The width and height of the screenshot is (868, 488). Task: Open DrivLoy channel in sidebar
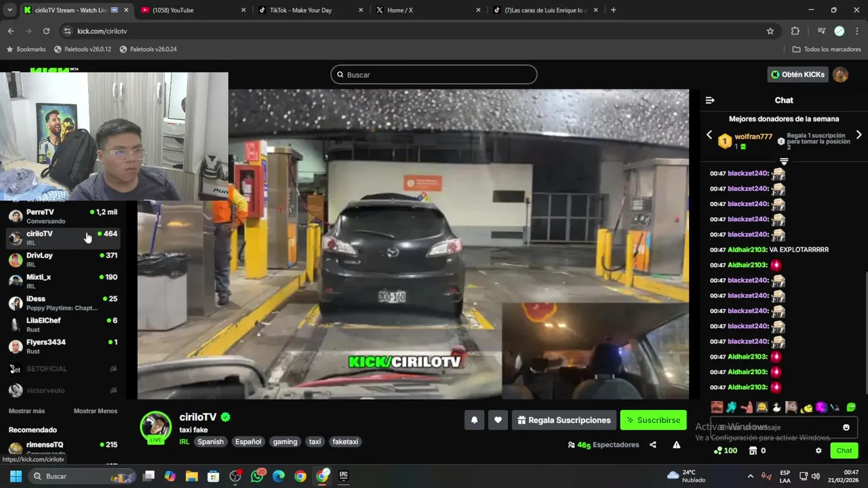(63, 260)
